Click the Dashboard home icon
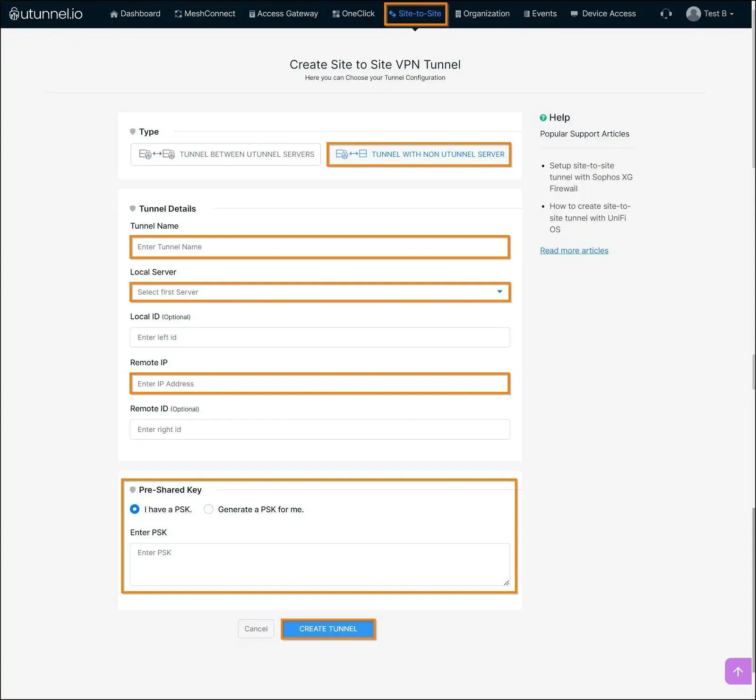Screen dimensions: 756x700 (114, 14)
